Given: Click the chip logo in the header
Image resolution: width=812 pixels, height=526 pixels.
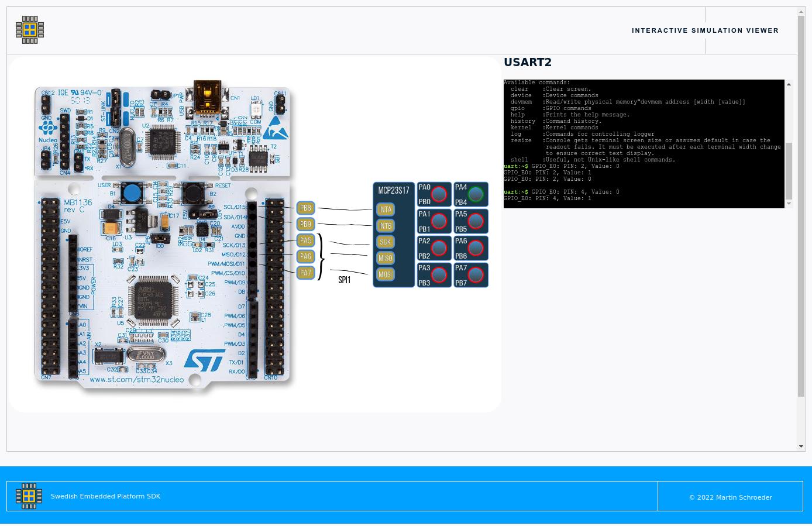Looking at the screenshot, I should [30, 30].
